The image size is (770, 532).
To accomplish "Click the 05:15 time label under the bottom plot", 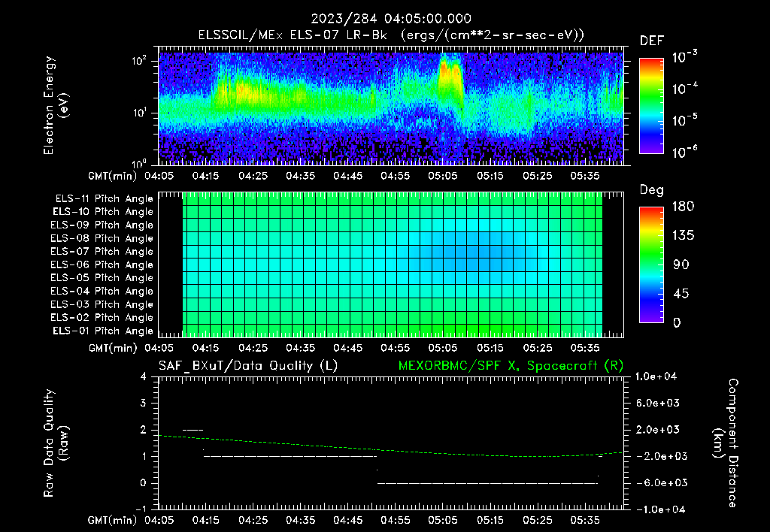I will pos(490,520).
